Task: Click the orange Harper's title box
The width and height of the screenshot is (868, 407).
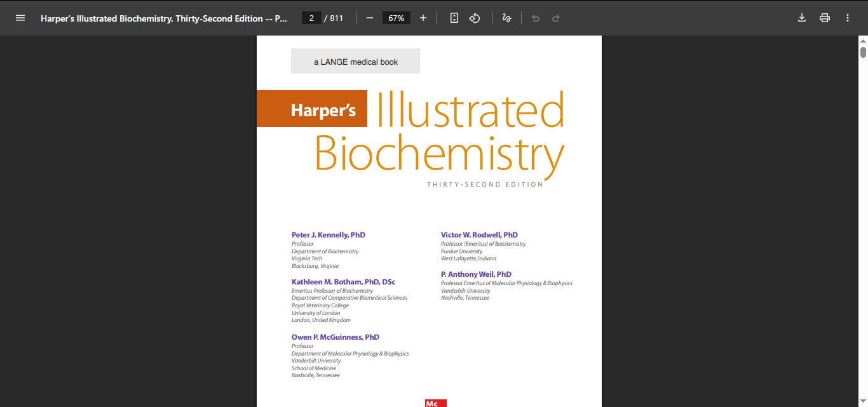Action: click(x=312, y=109)
